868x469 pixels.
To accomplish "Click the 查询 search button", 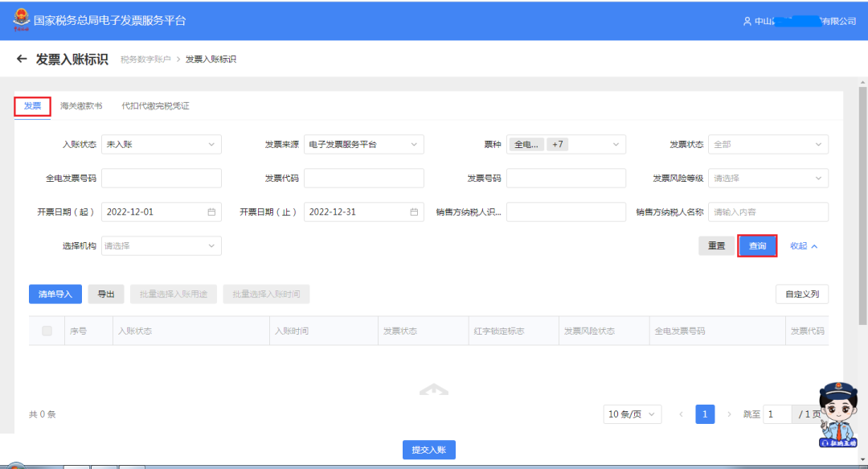I will click(x=757, y=246).
